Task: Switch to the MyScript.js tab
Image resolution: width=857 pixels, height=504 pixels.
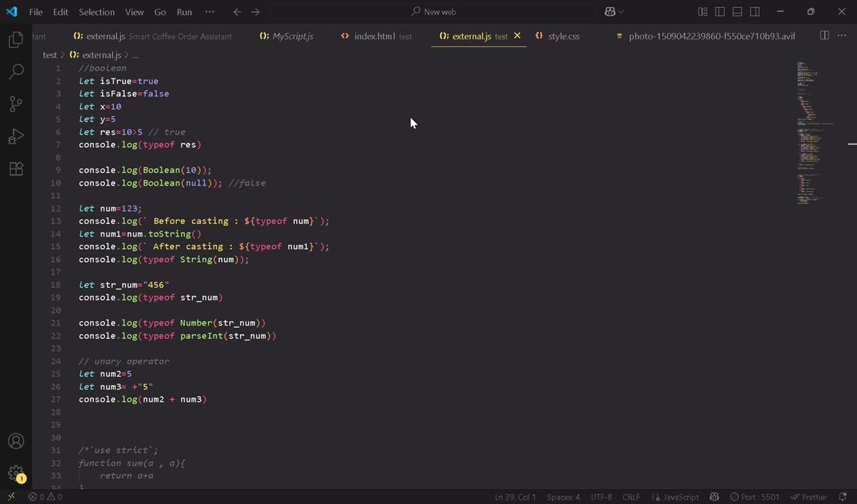Action: [x=286, y=36]
